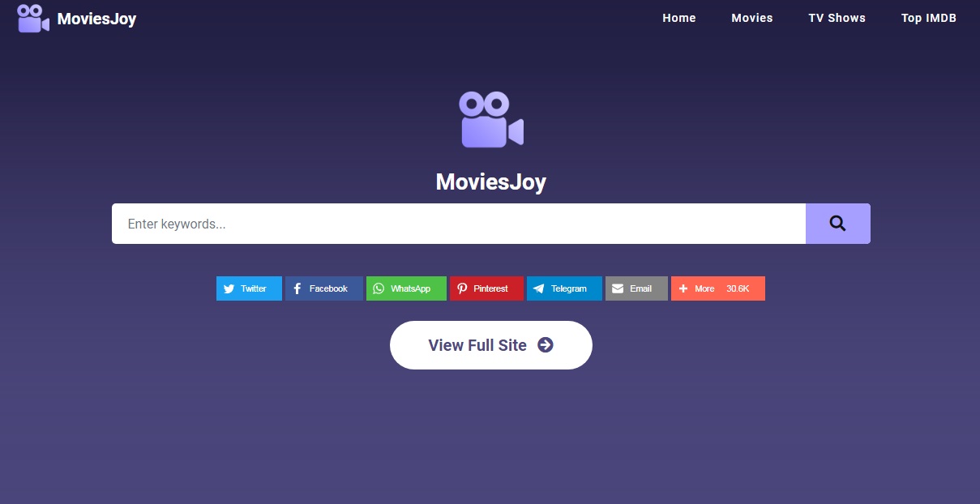Open the Home menu item
Screen dimensions: 980x504
(x=678, y=18)
